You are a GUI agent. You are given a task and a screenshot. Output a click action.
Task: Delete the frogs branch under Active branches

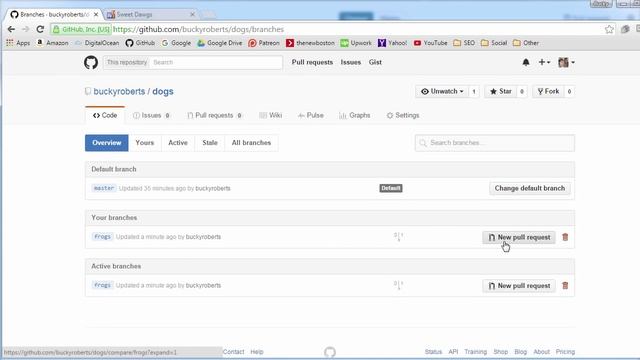pos(565,286)
